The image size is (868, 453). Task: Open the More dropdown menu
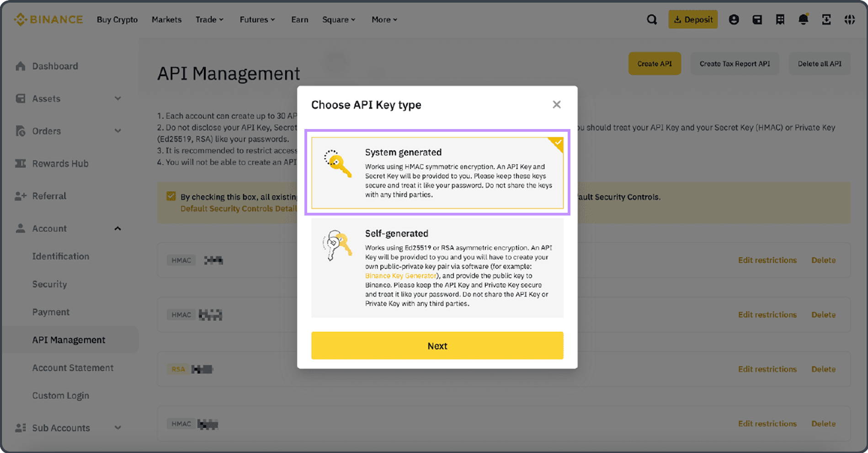[x=384, y=20]
